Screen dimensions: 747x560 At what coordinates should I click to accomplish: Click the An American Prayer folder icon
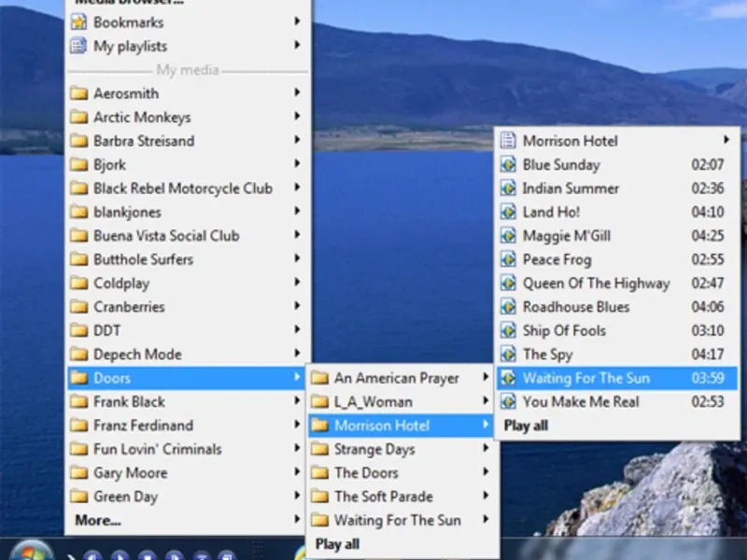(x=319, y=378)
